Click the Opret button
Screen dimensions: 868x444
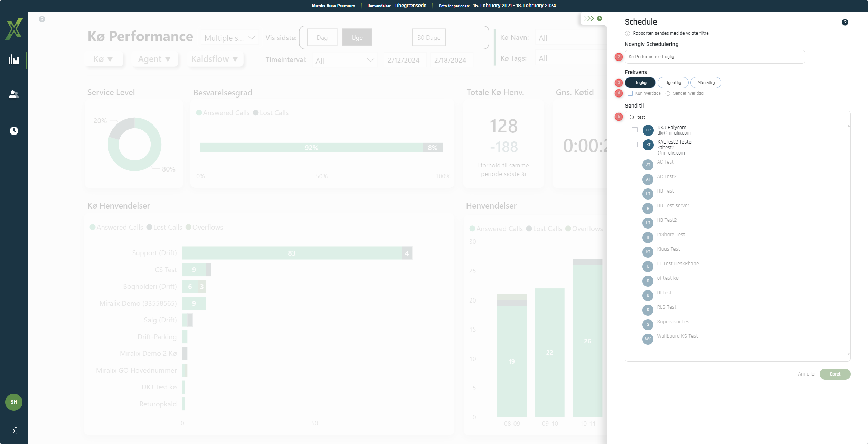pos(835,374)
